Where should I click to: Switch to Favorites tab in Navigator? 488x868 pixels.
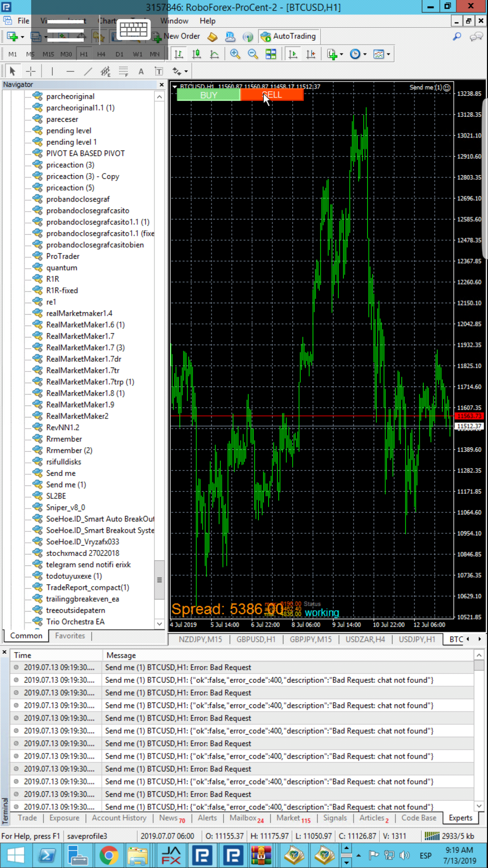pos(70,636)
